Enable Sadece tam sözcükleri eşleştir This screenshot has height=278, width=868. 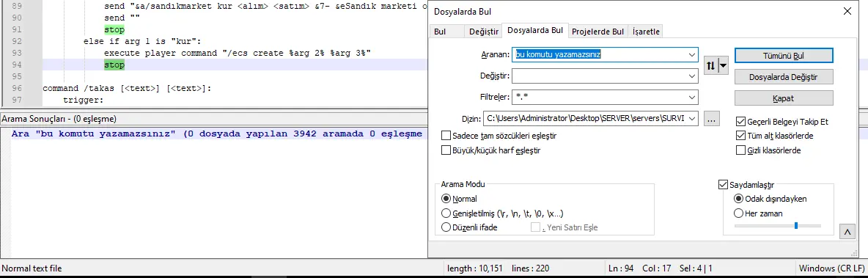446,136
